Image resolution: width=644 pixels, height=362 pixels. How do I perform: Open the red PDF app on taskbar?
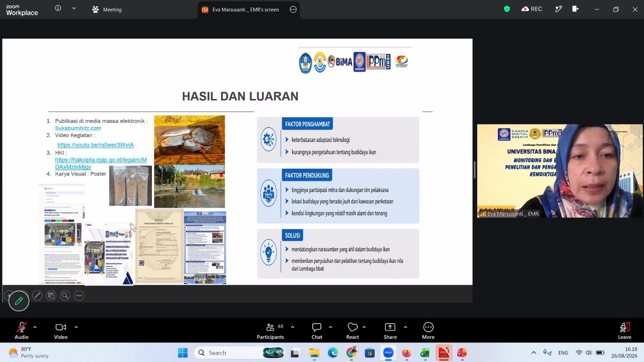coord(444,353)
